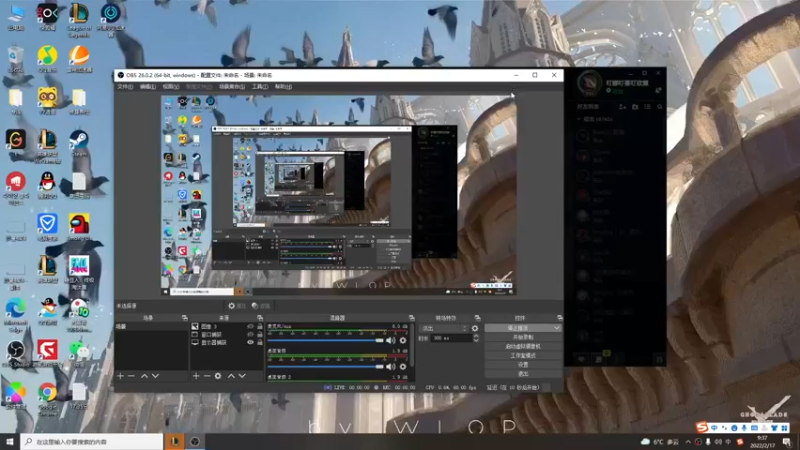Click the OBS icon on the taskbar
Screen dimensions: 800x450
click(x=195, y=442)
